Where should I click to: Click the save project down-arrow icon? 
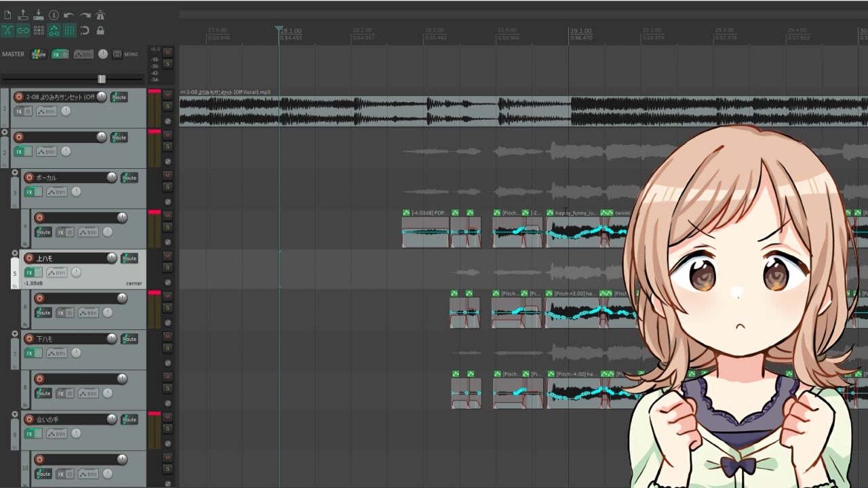tap(39, 14)
